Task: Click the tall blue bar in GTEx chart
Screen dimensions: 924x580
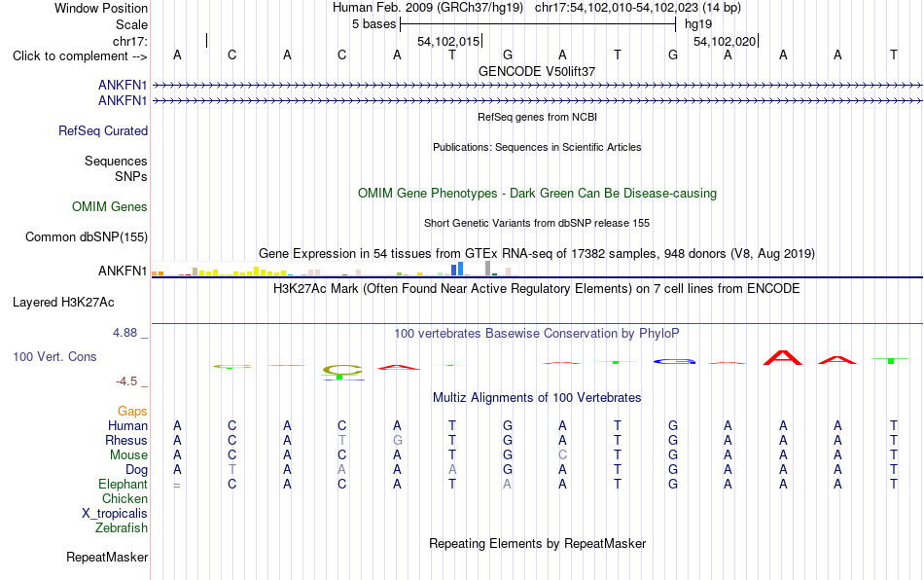Action: (x=460, y=269)
